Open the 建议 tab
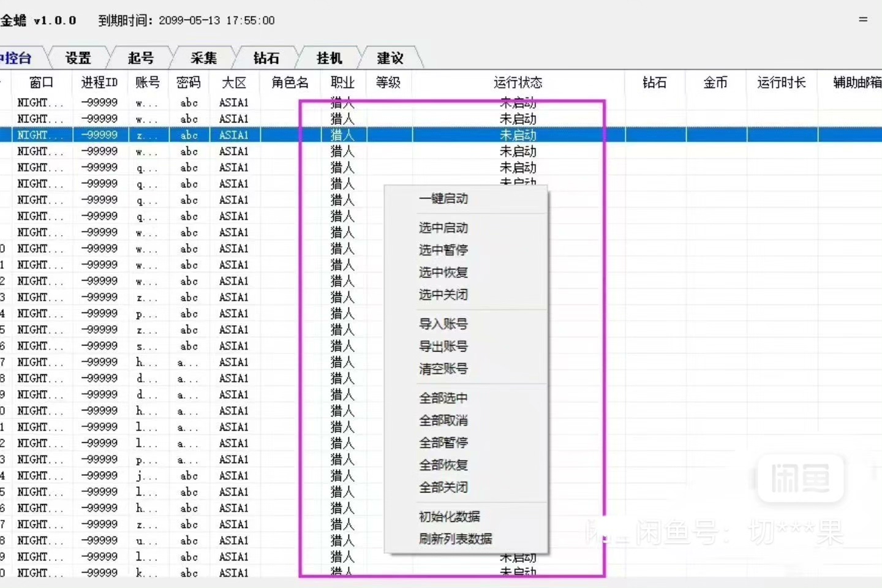Screen dimensions: 882x588 [x=390, y=58]
